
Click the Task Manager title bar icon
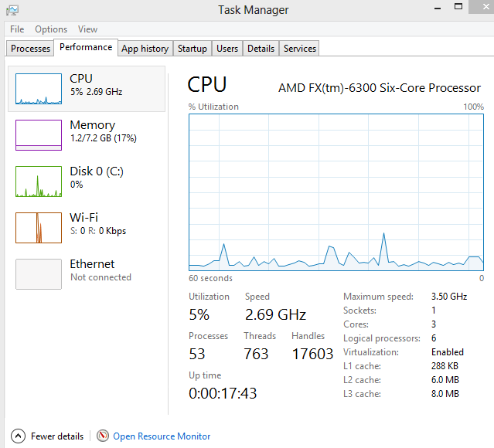[12, 10]
